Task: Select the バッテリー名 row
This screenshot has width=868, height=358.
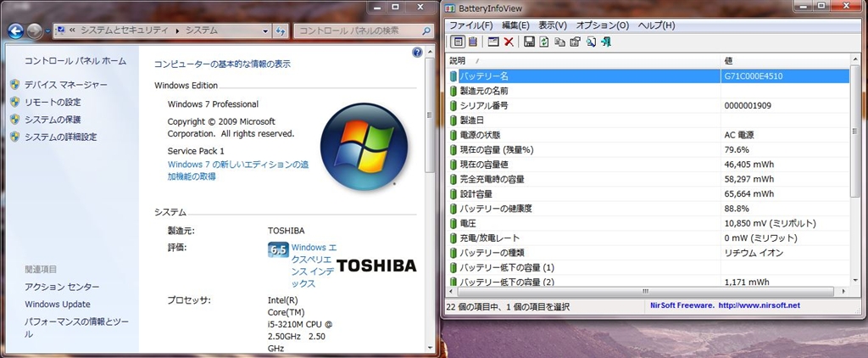Action: (648, 76)
